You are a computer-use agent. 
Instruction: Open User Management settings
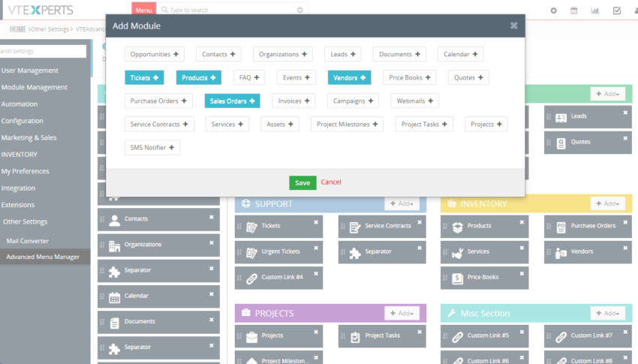click(30, 71)
